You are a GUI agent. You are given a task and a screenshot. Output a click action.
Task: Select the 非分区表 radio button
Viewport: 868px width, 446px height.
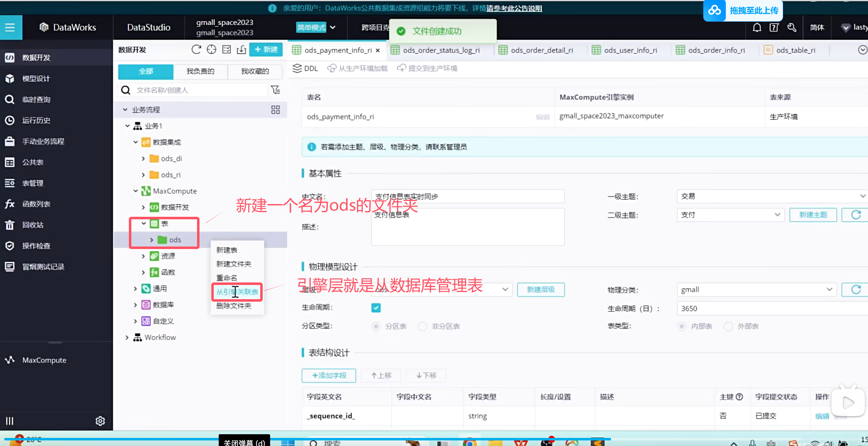423,326
